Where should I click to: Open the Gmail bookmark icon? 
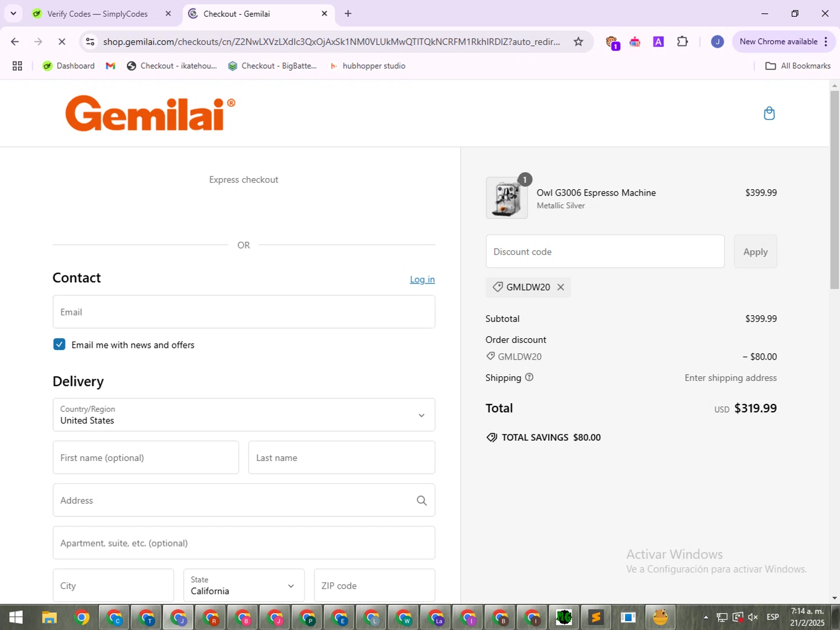click(110, 66)
